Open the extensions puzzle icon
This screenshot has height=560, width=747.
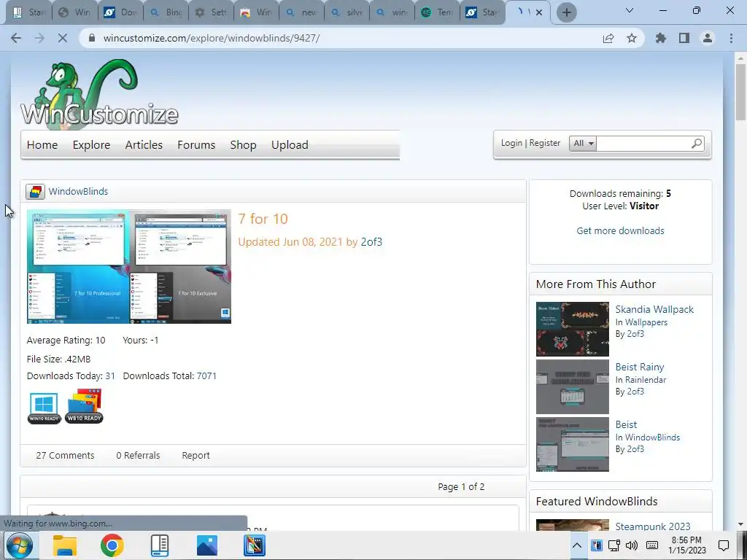pos(661,38)
